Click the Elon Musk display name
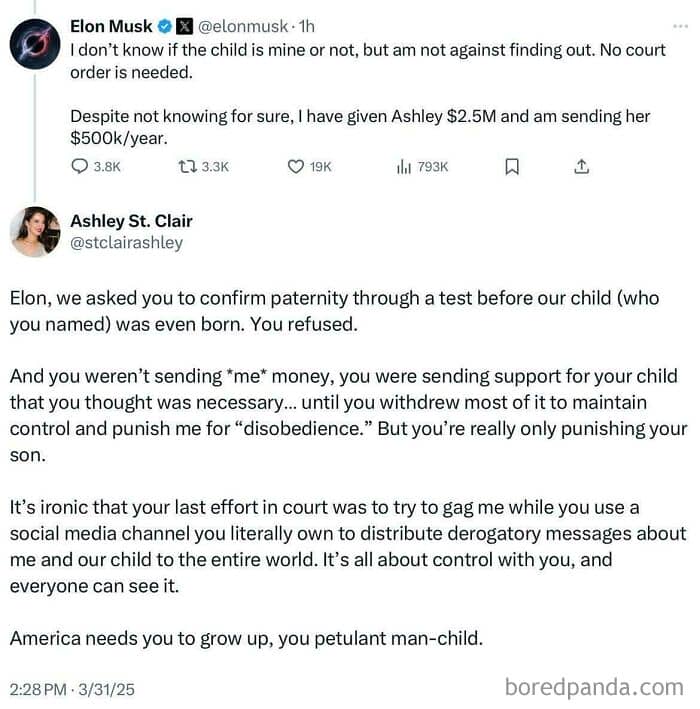Image resolution: width=700 pixels, height=709 pixels. [111, 27]
